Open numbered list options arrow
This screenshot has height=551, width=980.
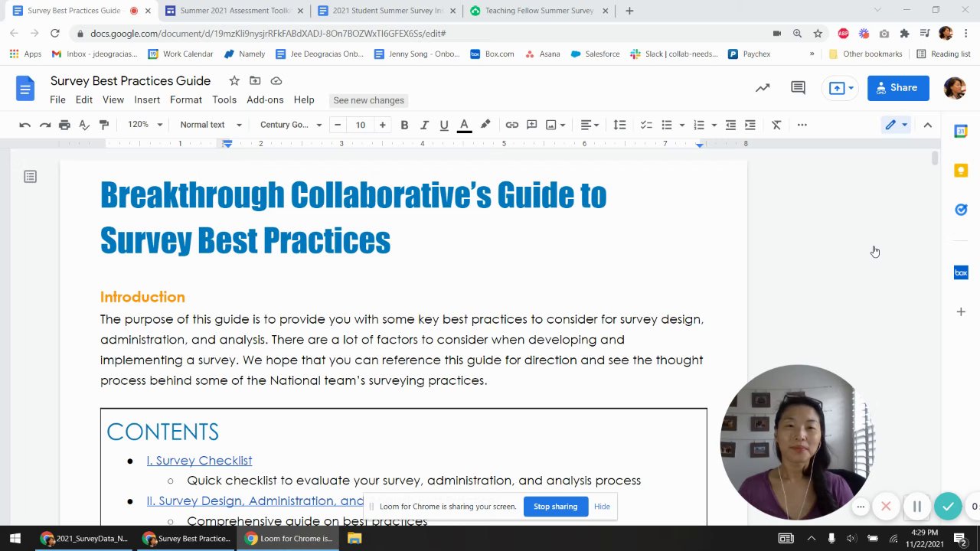[x=714, y=125]
